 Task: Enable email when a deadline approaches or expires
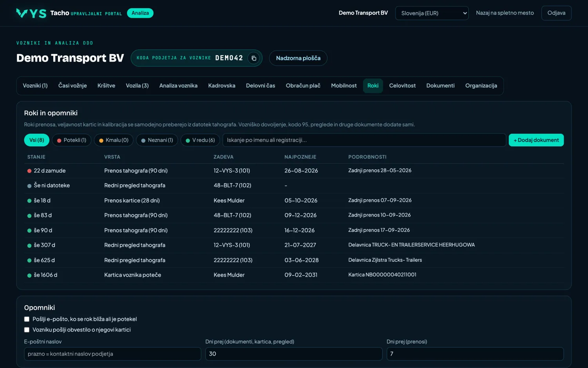click(x=27, y=319)
